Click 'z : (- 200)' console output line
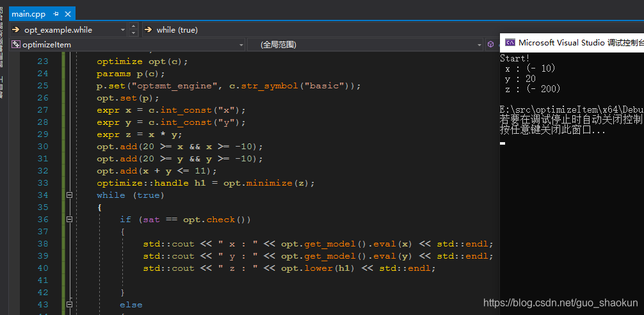 point(533,89)
